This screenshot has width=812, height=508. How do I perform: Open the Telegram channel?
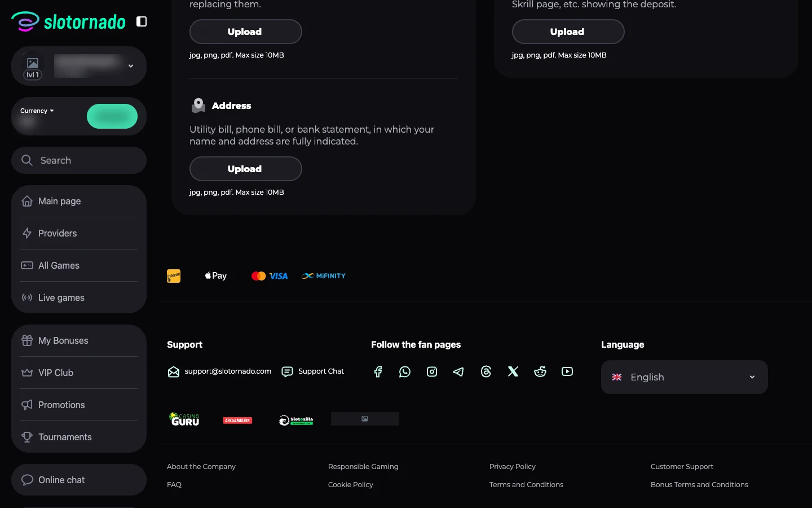(x=458, y=371)
